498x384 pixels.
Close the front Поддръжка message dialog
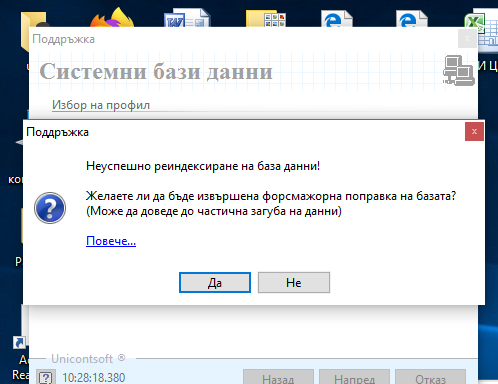pos(474,132)
